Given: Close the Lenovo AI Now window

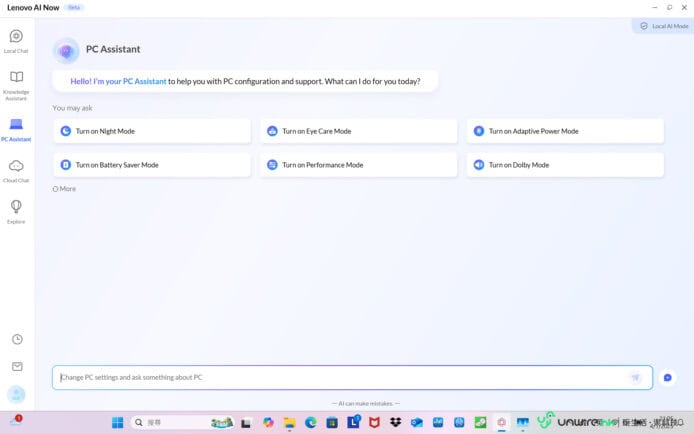Looking at the screenshot, I should coord(684,8).
